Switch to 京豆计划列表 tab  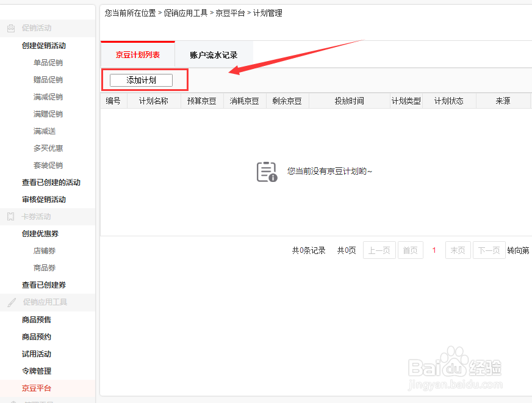pyautogui.click(x=138, y=55)
